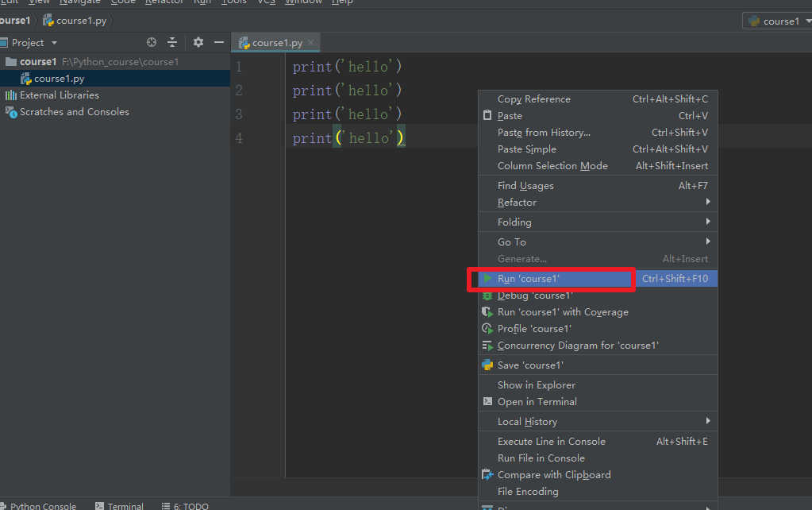Place cursor on line 2 print statement
The width and height of the screenshot is (812, 510).
pyautogui.click(x=347, y=91)
